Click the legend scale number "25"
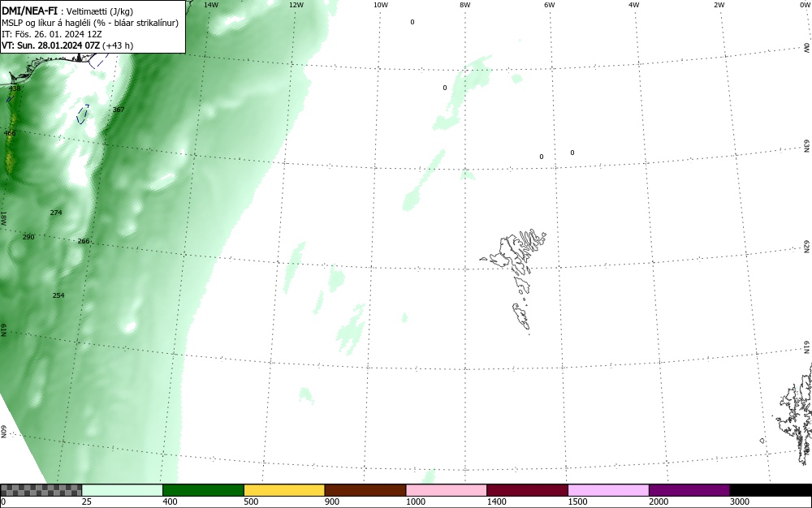The height and width of the screenshot is (508, 812). (x=87, y=502)
